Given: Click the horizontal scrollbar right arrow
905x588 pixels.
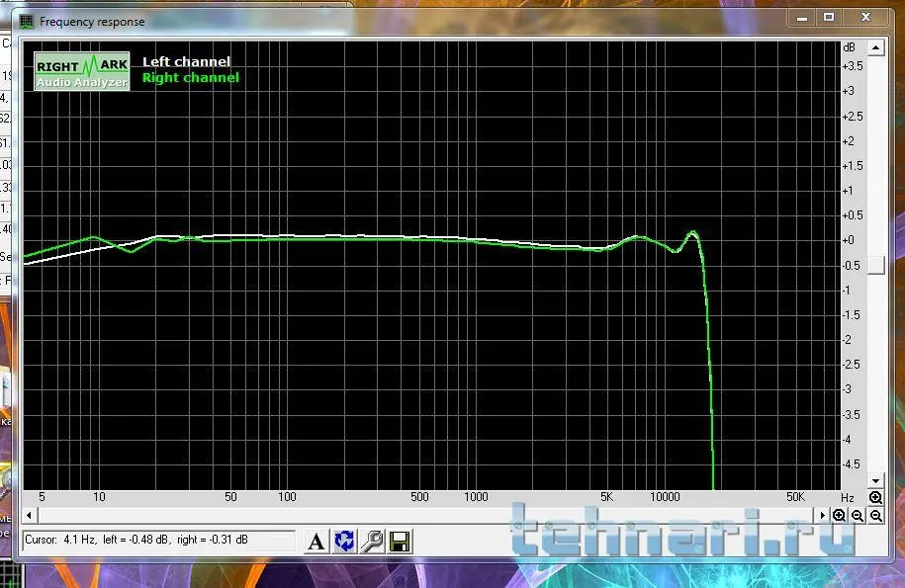Looking at the screenshot, I should click(823, 515).
